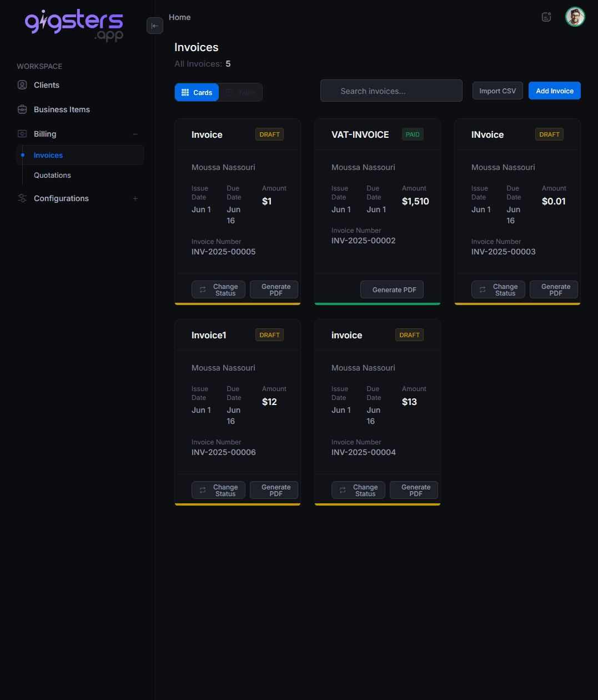Click PAID badge on VAT-INVOICE card

click(413, 134)
